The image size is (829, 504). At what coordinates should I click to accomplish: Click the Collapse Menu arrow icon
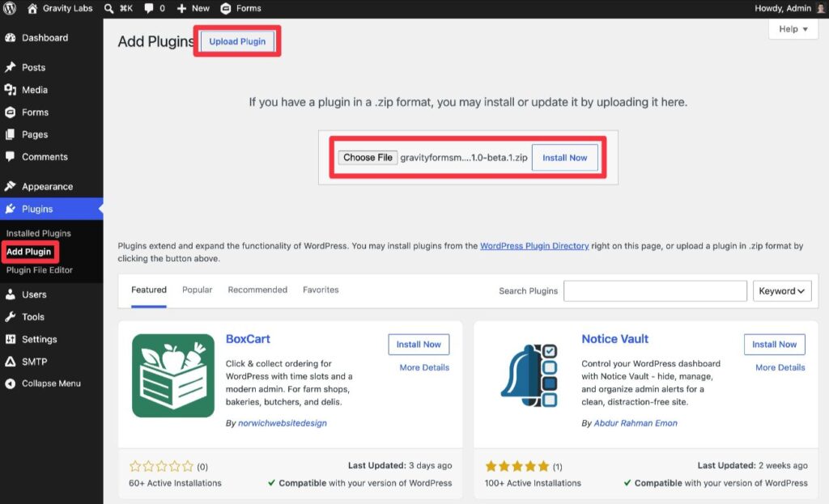[x=10, y=383]
